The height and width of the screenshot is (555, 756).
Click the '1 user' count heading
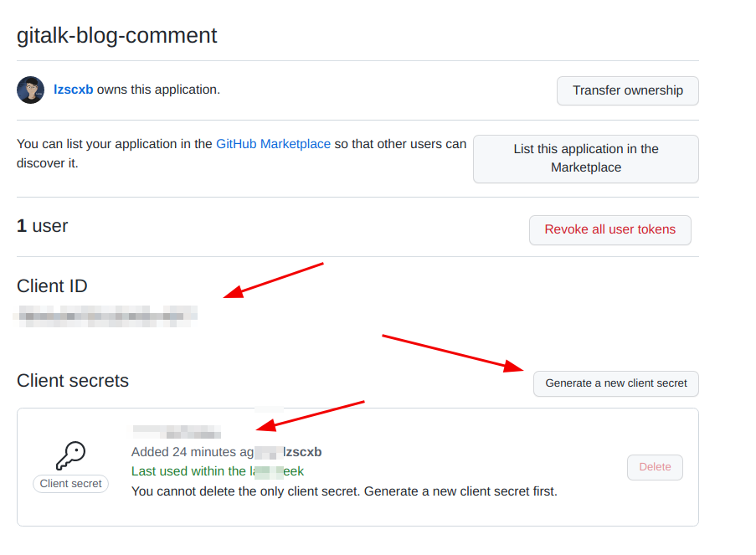coord(43,226)
